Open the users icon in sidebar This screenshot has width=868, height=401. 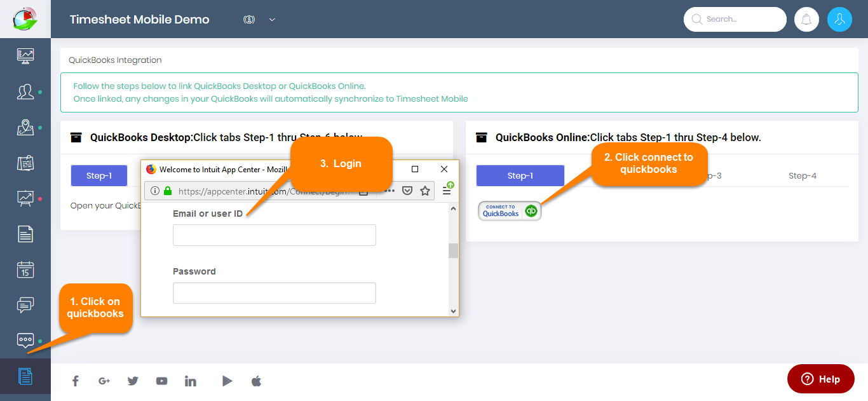coord(25,92)
